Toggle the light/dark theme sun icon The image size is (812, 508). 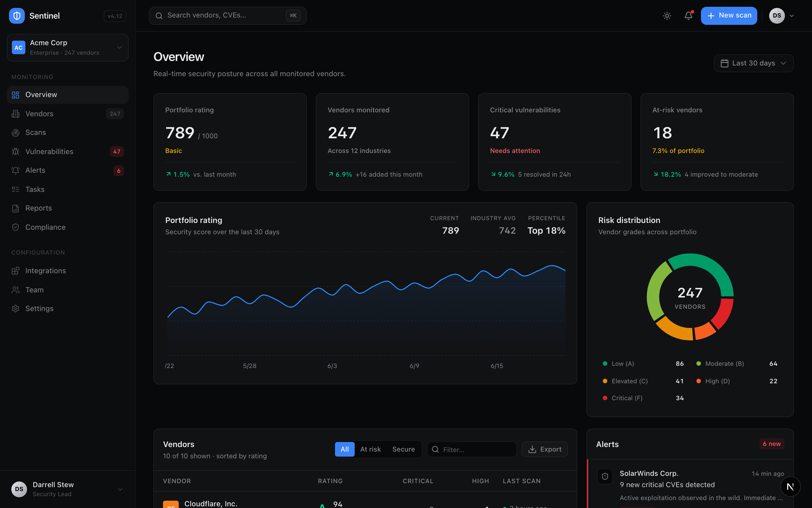point(667,16)
